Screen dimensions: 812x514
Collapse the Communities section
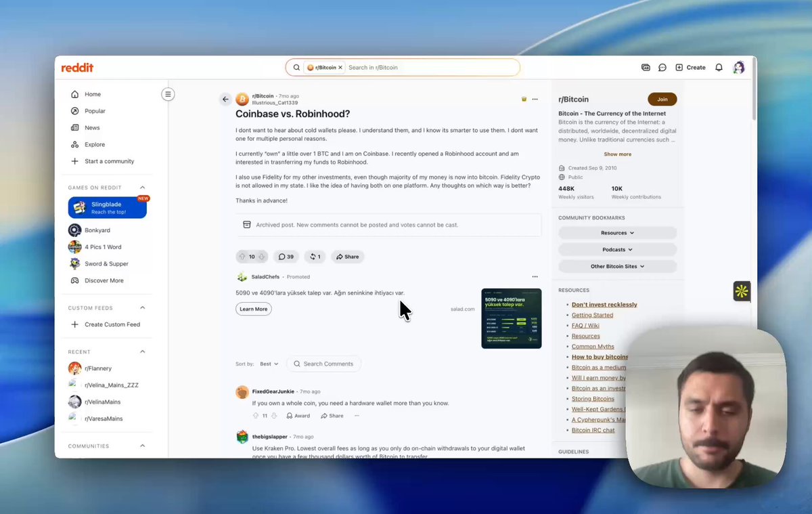point(143,446)
